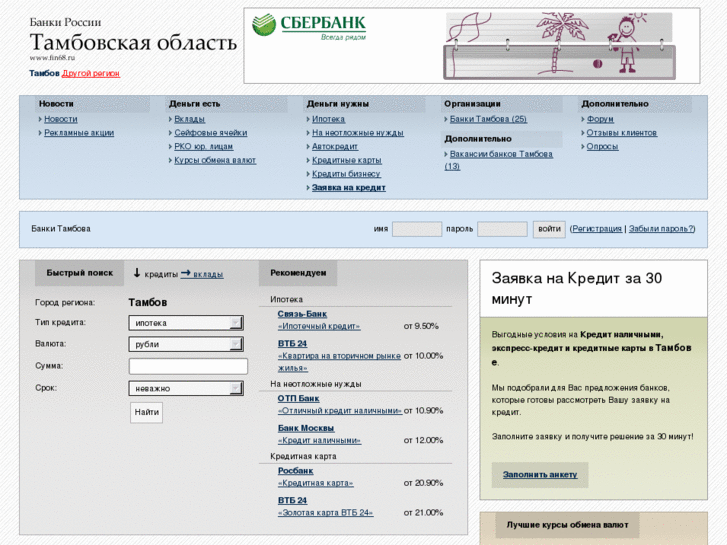Open the «Регистрация» link
Viewport: 727px width, 545px height.
click(597, 229)
